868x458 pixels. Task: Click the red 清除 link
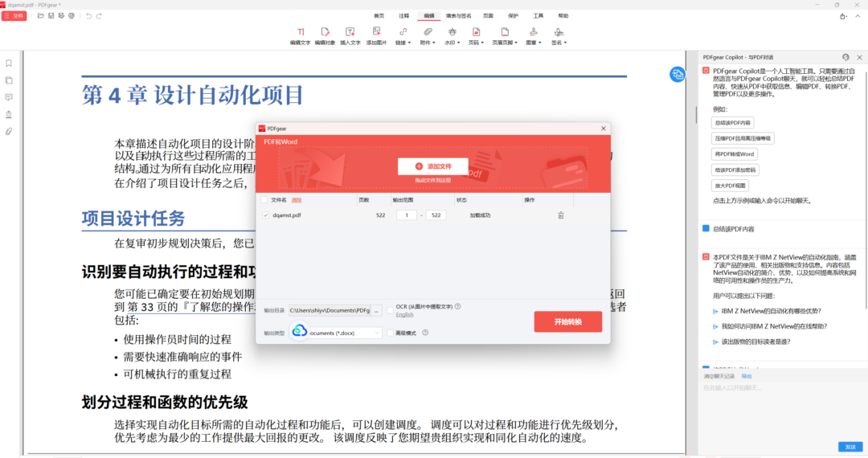tap(297, 200)
